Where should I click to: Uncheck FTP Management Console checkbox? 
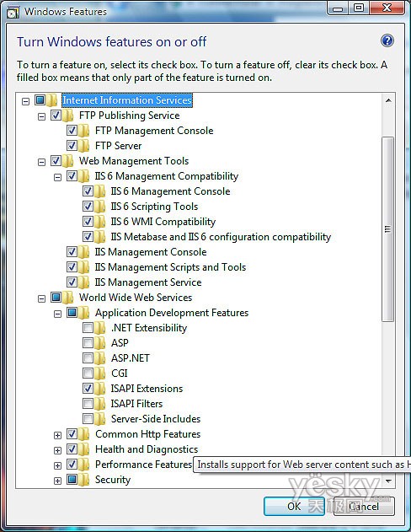coord(72,131)
